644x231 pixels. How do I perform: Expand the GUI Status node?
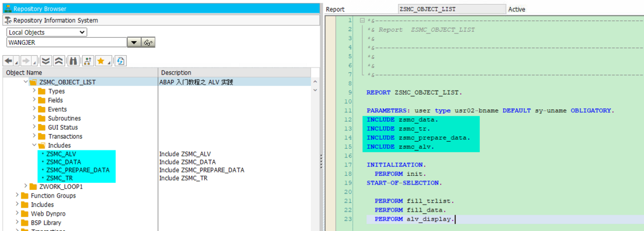[x=35, y=127]
